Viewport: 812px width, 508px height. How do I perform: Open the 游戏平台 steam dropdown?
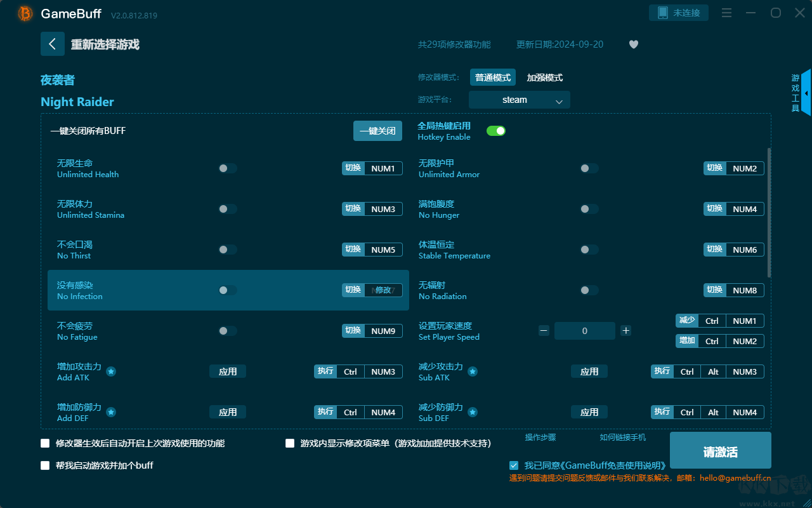520,100
